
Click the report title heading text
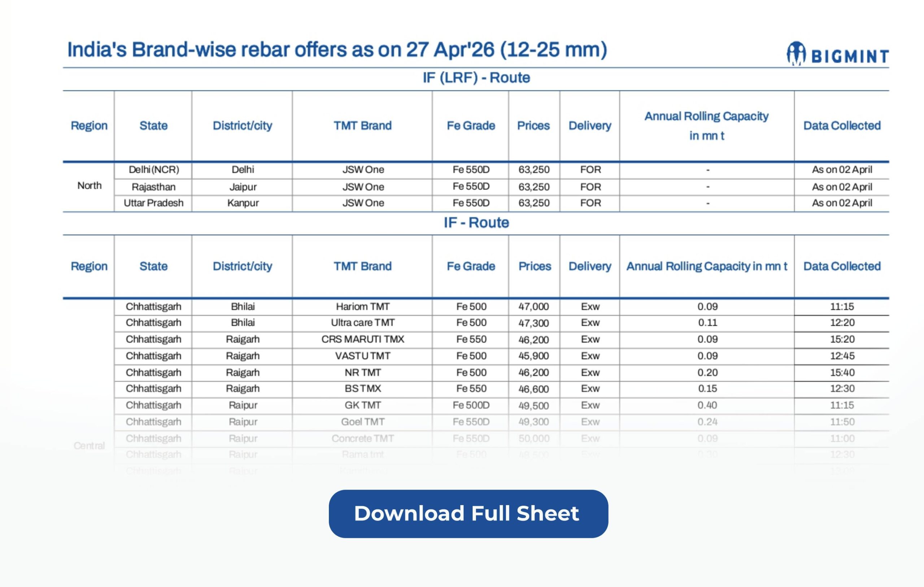(337, 50)
